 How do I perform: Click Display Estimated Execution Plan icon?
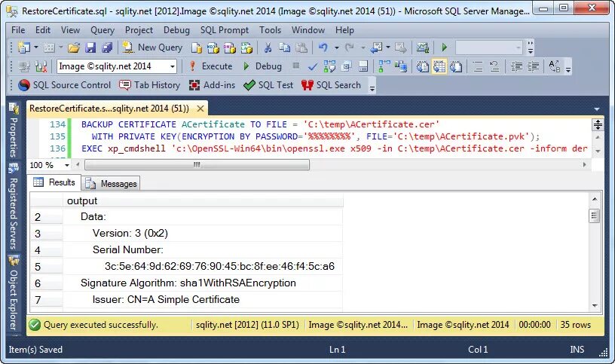329,66
